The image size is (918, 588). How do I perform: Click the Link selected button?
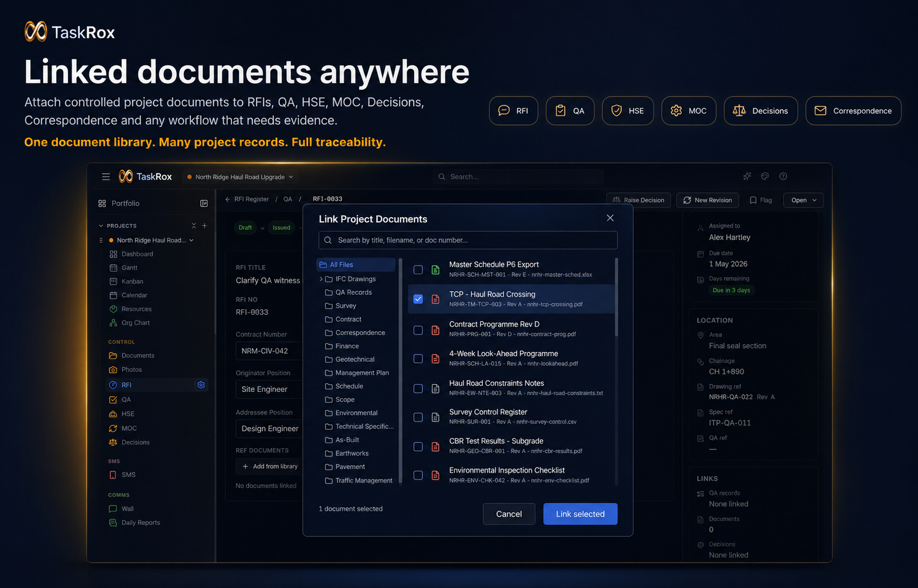(x=580, y=514)
